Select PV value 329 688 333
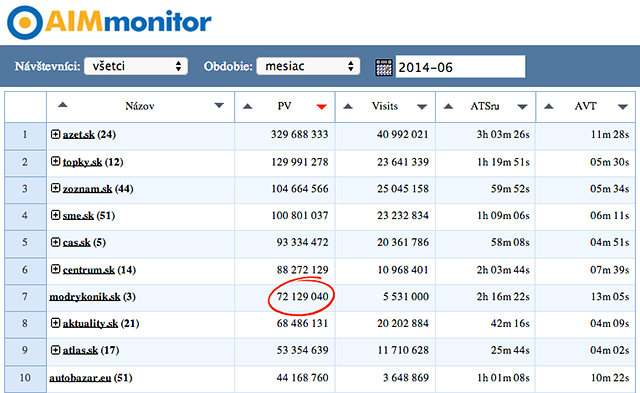 (x=299, y=135)
